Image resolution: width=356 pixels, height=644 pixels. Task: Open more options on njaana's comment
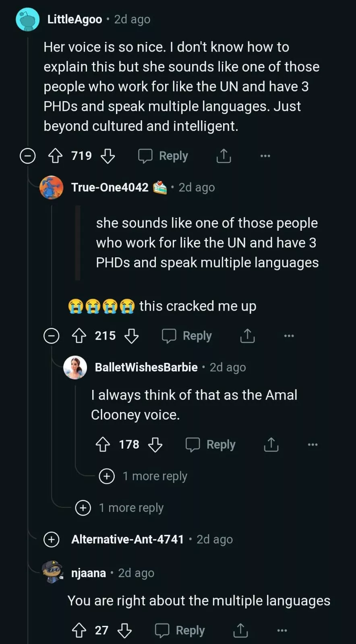(282, 630)
